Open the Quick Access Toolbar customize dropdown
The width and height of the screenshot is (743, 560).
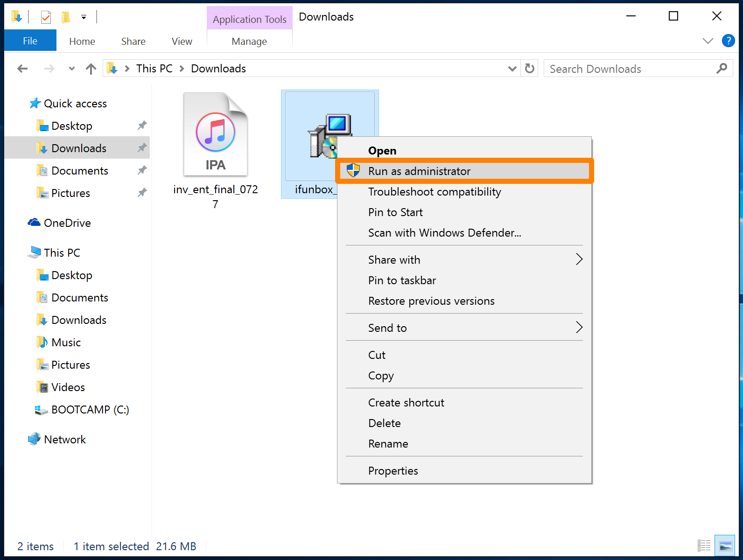(x=84, y=17)
